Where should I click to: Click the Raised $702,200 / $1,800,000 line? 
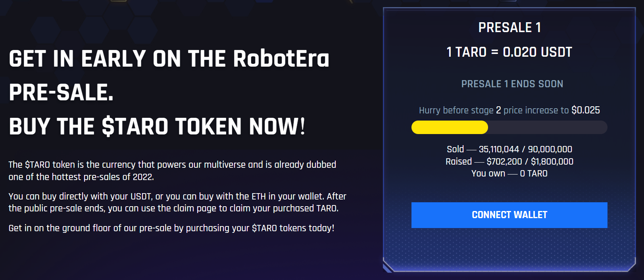509,161
